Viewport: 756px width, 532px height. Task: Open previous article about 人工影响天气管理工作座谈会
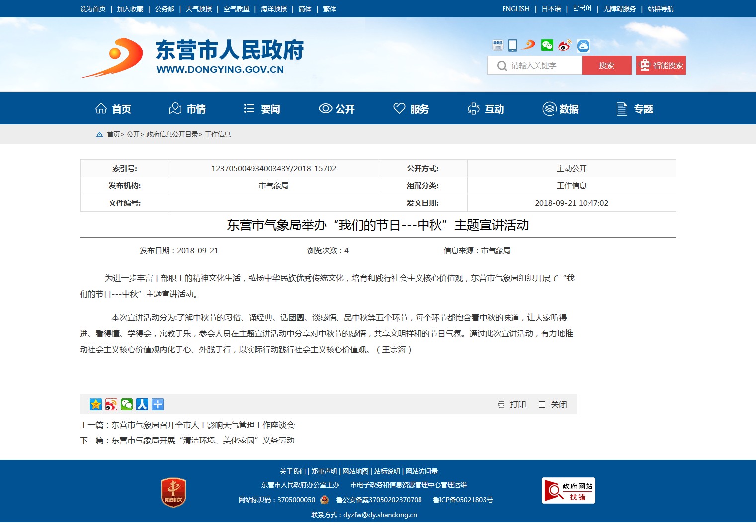click(x=203, y=425)
